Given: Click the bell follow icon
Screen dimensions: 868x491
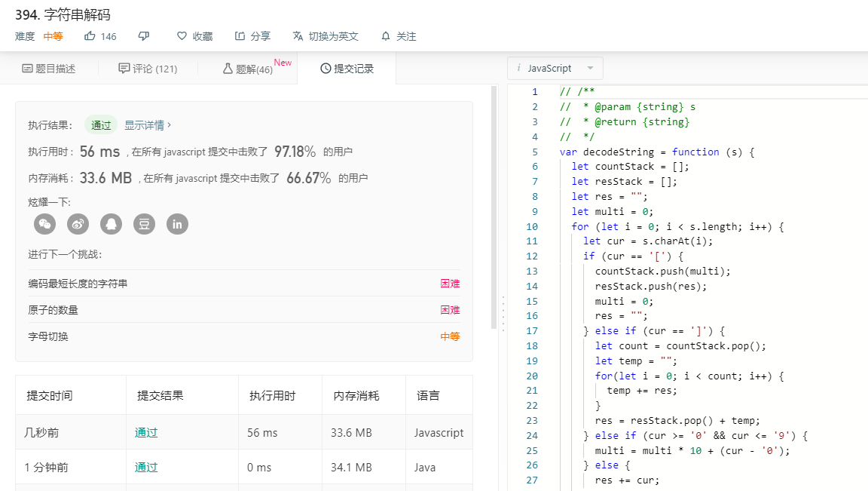Looking at the screenshot, I should pyautogui.click(x=386, y=36).
